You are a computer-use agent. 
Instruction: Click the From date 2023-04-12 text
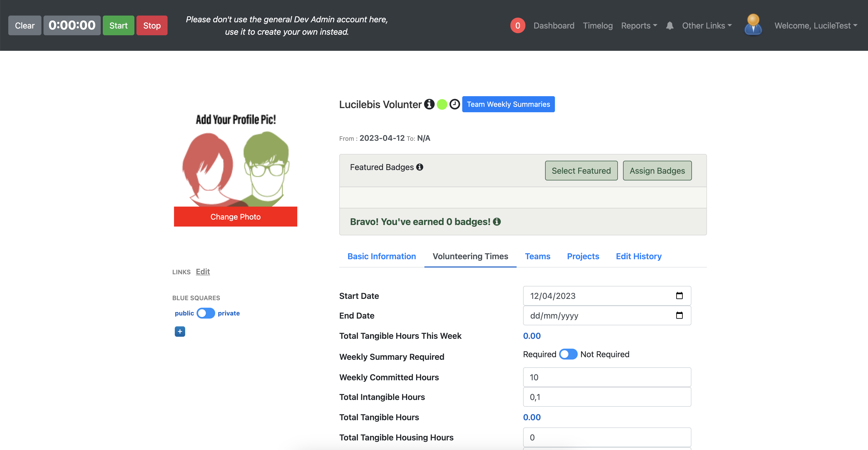[x=382, y=138]
